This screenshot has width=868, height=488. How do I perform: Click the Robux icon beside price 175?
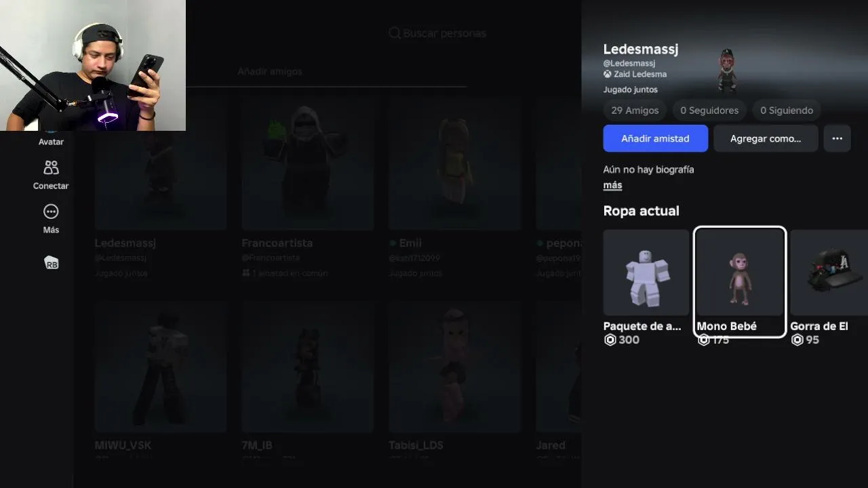703,340
